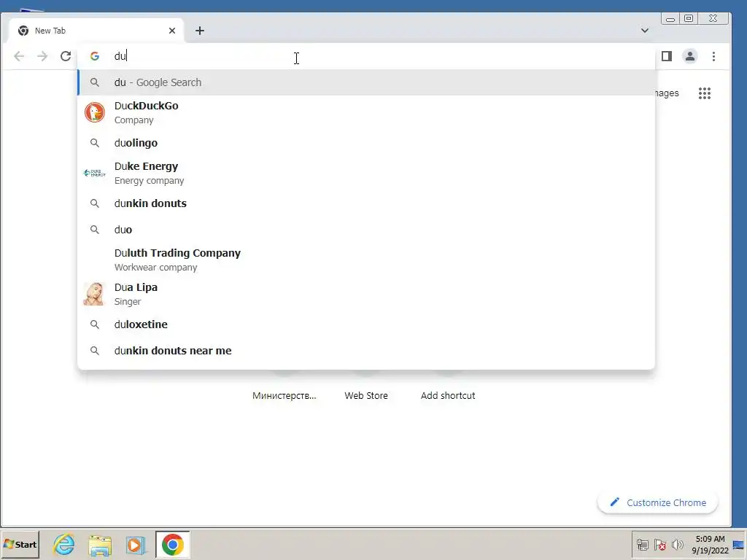Open the taskbar clock showing 5:09 AM
747x560 pixels.
(x=710, y=544)
